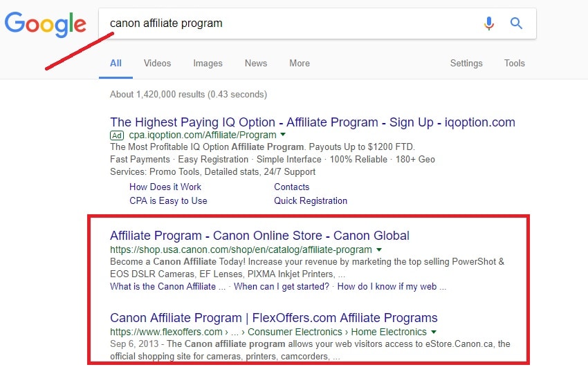
Task: Click the Google logo
Action: click(x=46, y=24)
